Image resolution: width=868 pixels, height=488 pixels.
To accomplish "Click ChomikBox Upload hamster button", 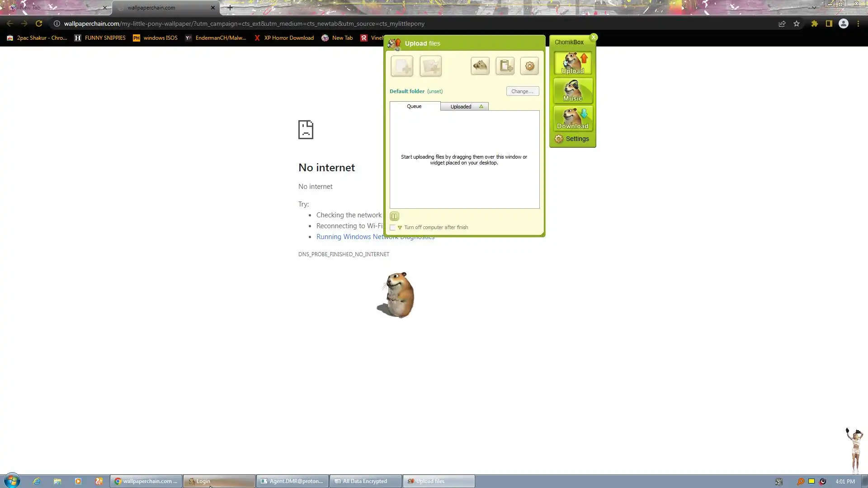I will (573, 63).
